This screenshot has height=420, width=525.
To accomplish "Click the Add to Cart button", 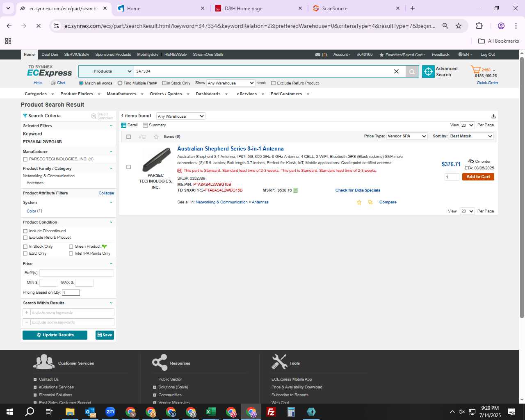I will pos(478,177).
